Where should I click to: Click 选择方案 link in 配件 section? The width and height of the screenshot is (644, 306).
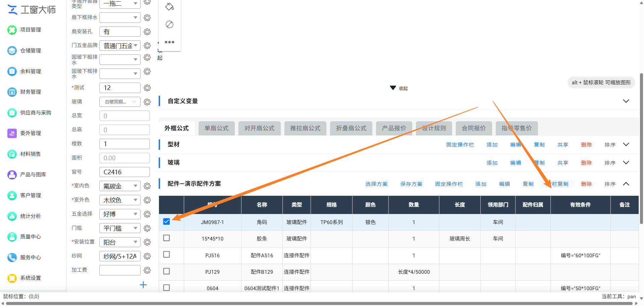click(376, 184)
